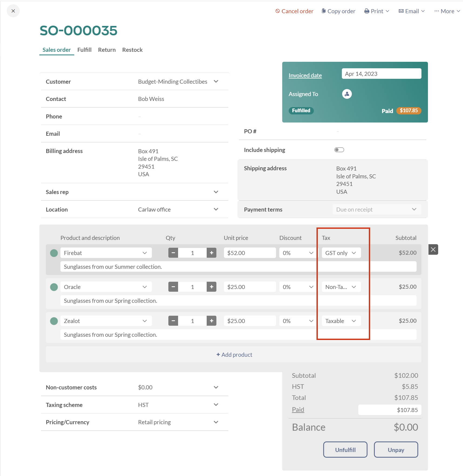The height and width of the screenshot is (476, 463).
Task: Click the green status dot on Oracle row
Action: 54,287
